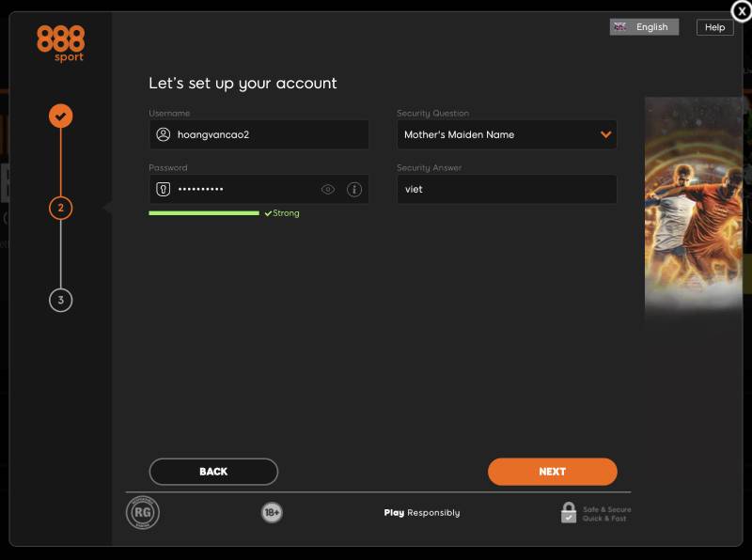Click the shield lock icon in Password field

tap(163, 189)
